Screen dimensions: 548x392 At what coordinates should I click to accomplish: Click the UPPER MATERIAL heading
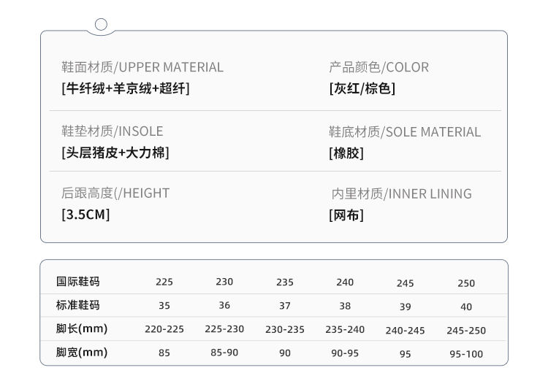[x=142, y=67]
